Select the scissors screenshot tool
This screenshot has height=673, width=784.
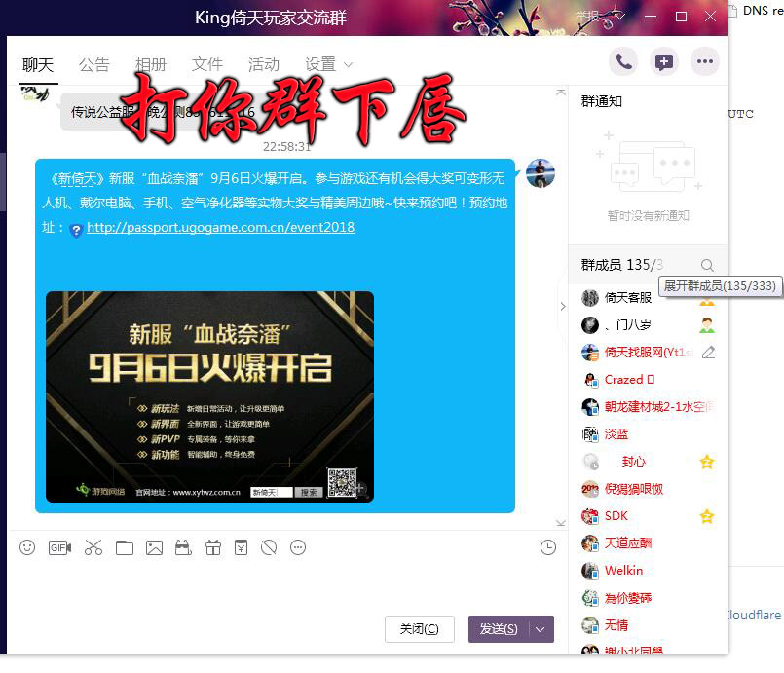point(93,547)
